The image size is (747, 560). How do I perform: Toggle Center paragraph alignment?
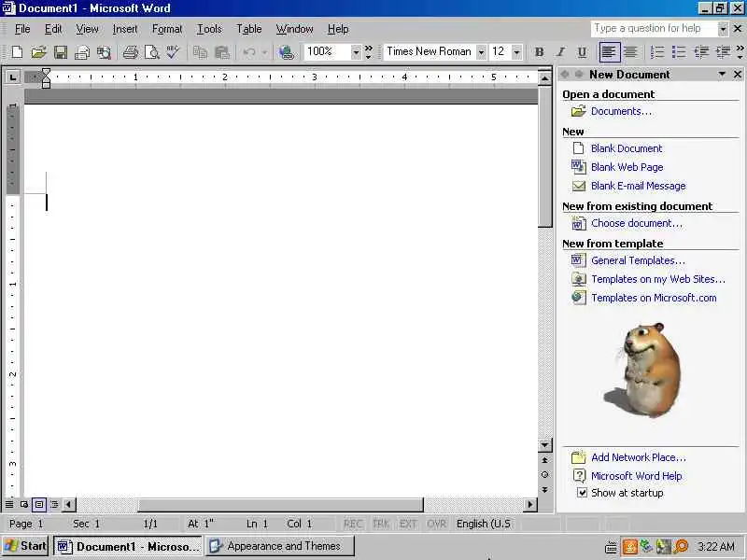click(x=630, y=52)
